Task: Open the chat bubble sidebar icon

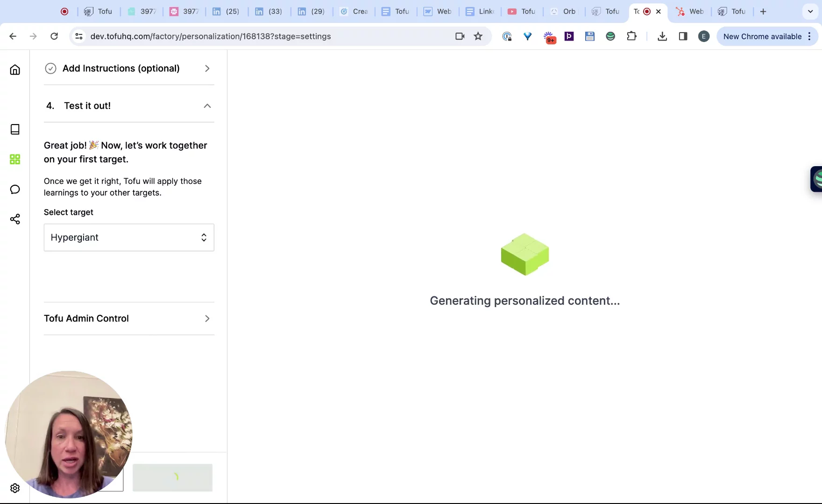Action: [15, 189]
